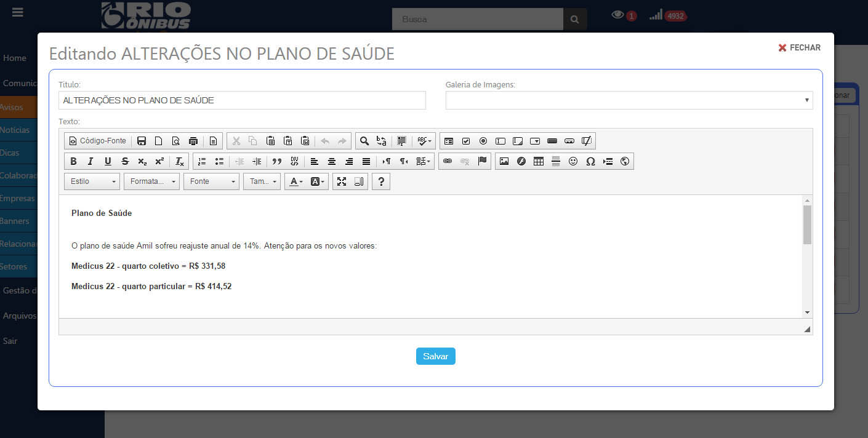Open the Notícias sidebar item

pyautogui.click(x=15, y=130)
